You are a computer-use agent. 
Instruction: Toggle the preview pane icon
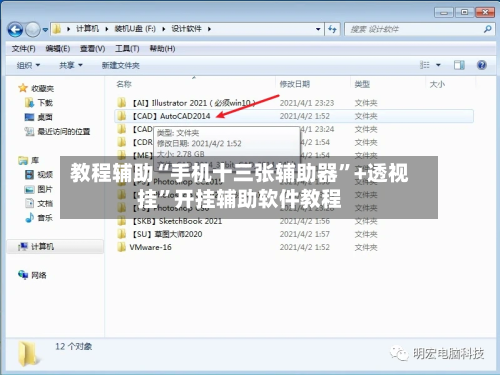coord(459,65)
